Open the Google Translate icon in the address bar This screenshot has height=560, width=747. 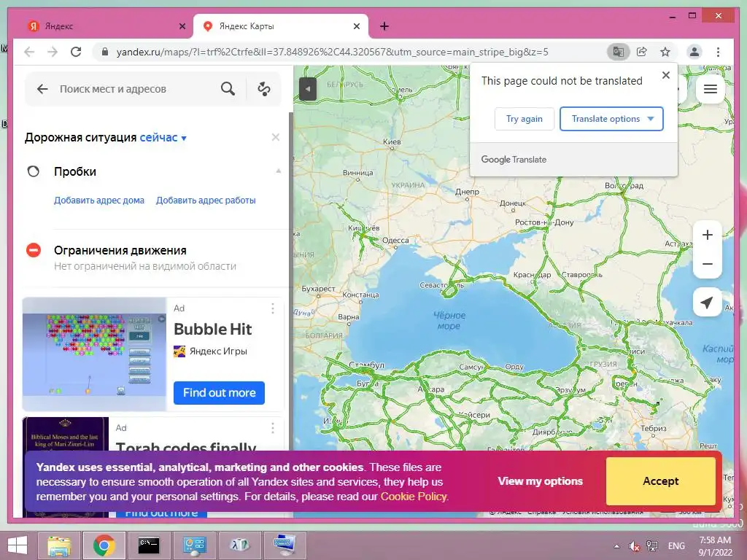(x=618, y=52)
